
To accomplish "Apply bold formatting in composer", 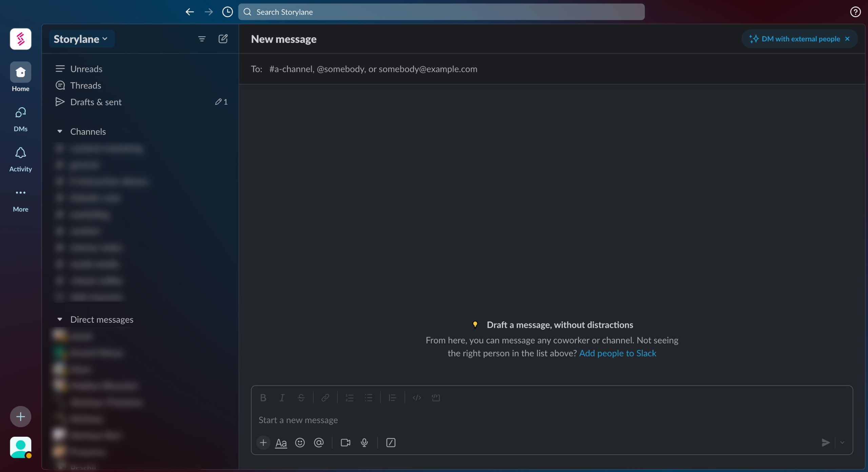I will 263,398.
